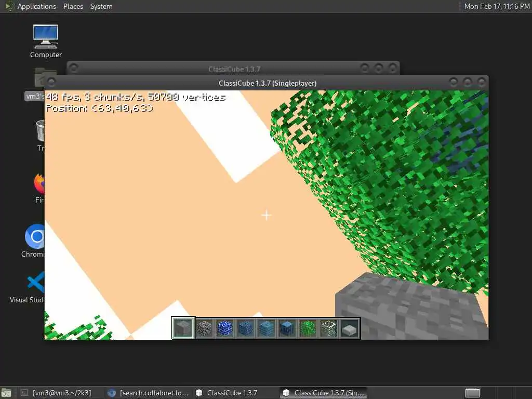The height and width of the screenshot is (399, 532).
Task: Maximize the ClassiCube Singleplayer window
Action: pos(467,82)
